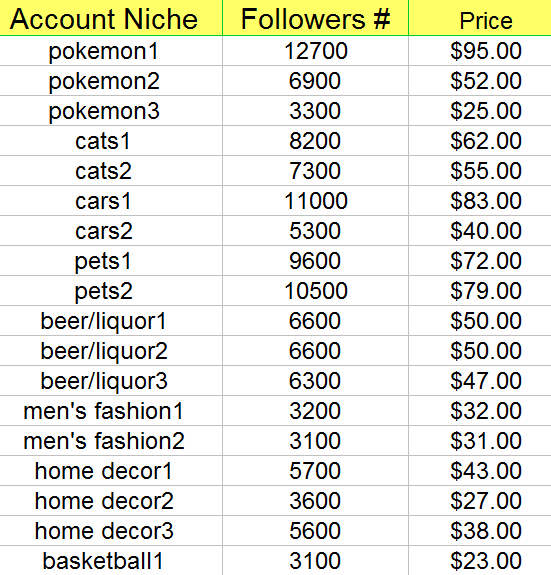The width and height of the screenshot is (551, 575).
Task: Select the cars2 cell
Action: (x=111, y=231)
